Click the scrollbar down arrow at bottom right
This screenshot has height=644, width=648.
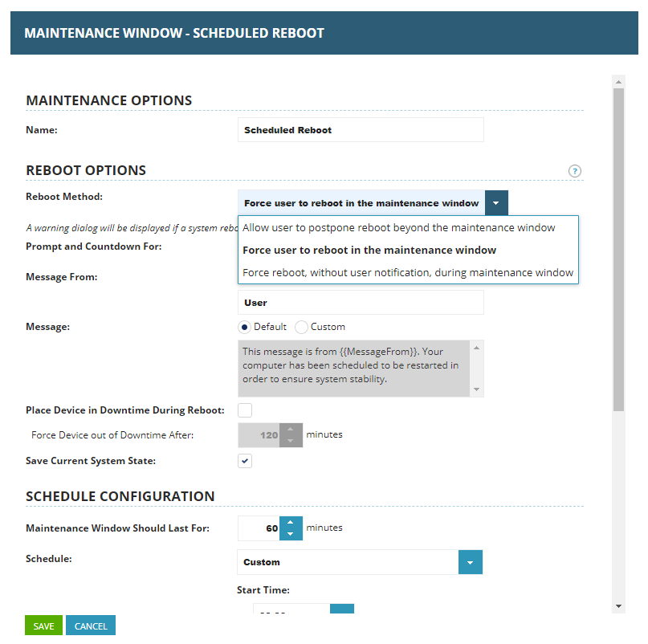click(617, 608)
